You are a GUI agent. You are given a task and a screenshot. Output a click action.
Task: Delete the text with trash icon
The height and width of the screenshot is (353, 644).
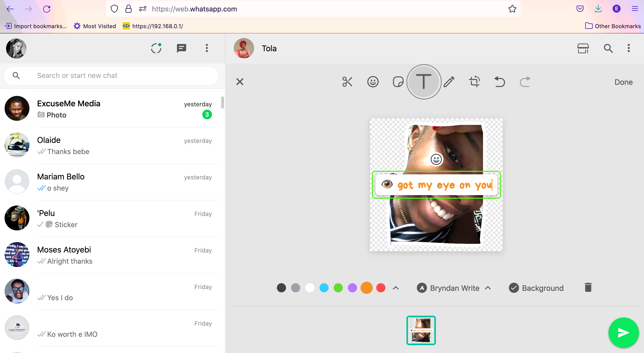point(588,287)
